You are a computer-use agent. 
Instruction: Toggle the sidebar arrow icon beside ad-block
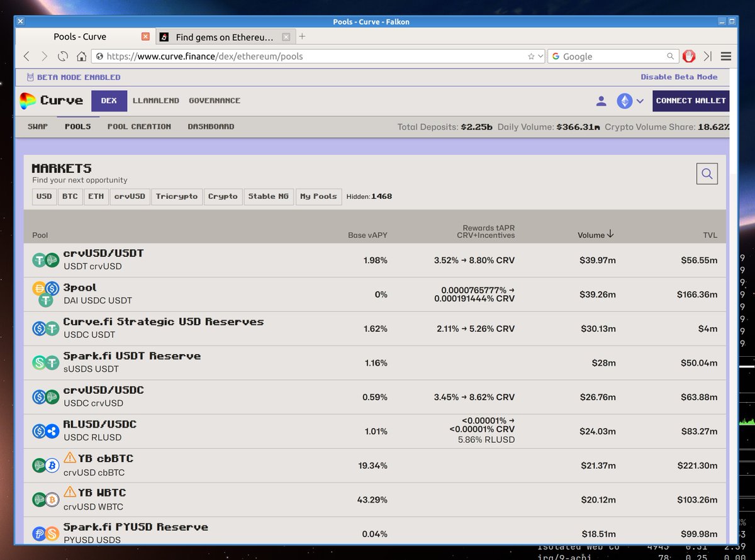708,56
